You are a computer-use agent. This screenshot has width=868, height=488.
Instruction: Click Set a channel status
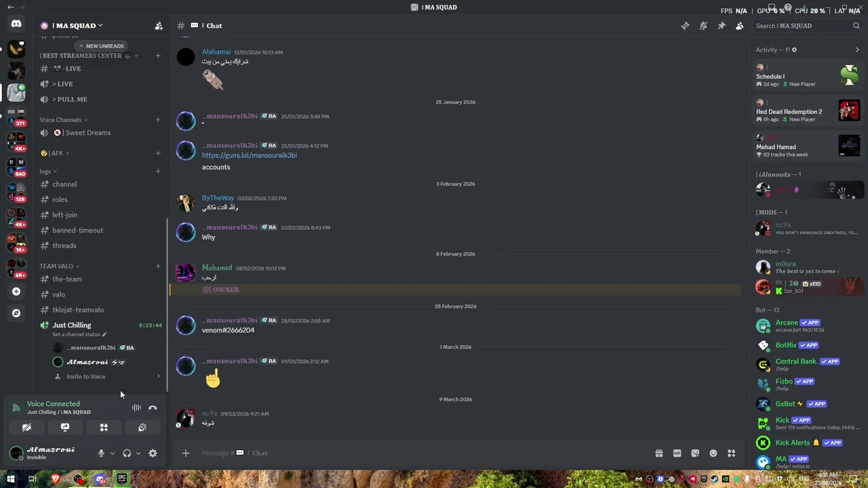(x=79, y=334)
